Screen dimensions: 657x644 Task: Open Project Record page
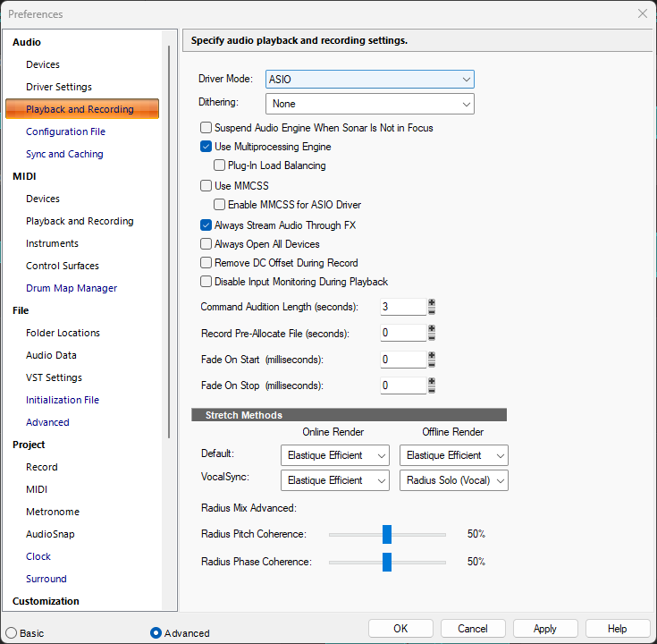coord(41,467)
